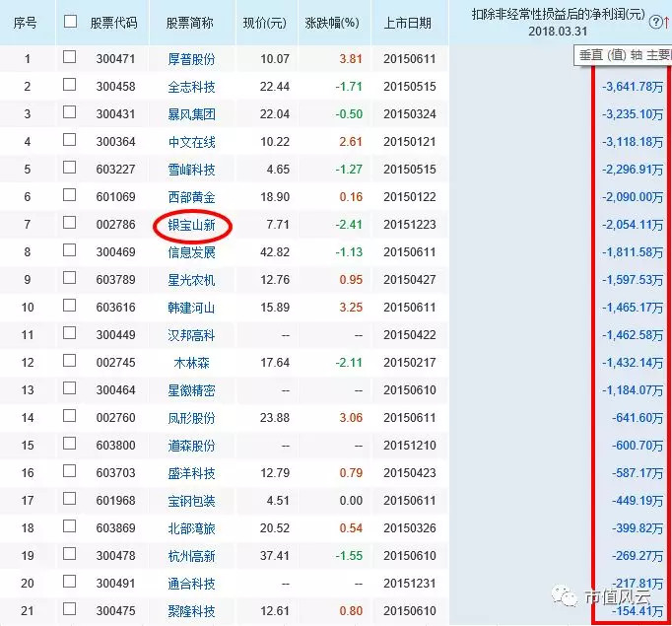The image size is (672, 626).
Task: Open the 道森股份 stock link
Action: click(191, 446)
